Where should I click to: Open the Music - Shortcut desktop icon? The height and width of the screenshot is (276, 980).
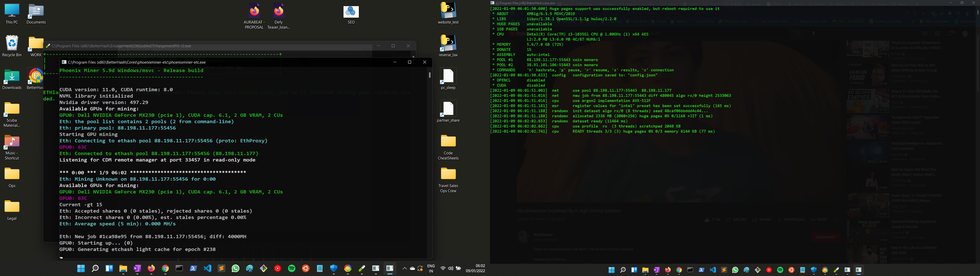[x=12, y=147]
